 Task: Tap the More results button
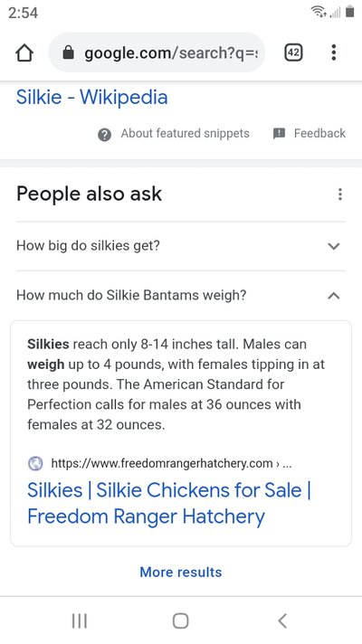181,572
